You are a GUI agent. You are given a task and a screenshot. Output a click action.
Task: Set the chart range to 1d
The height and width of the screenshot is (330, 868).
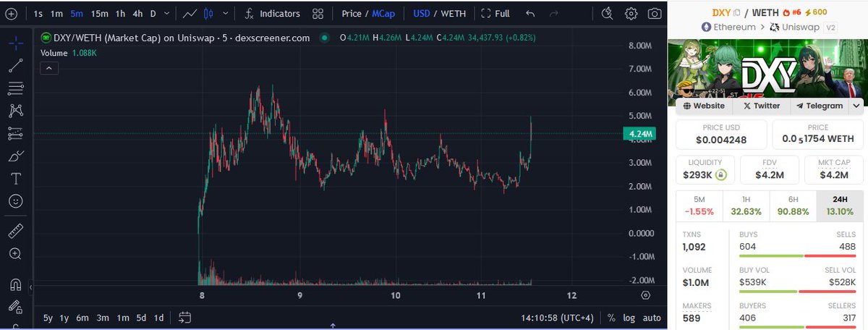(158, 318)
